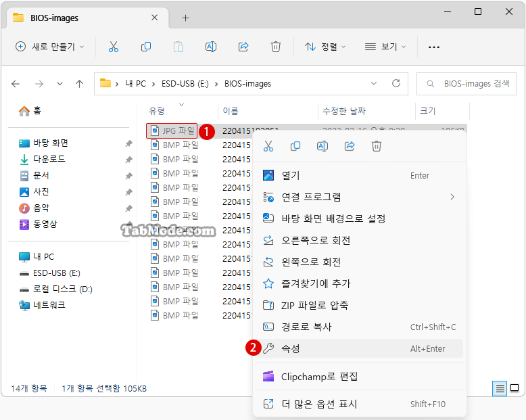Click the Cut icon in the context menu

pos(268,146)
